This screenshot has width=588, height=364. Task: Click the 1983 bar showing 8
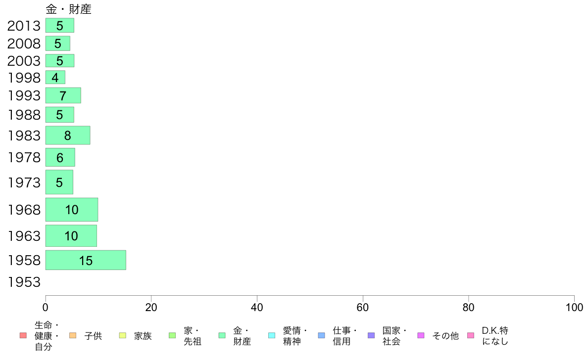(x=68, y=136)
